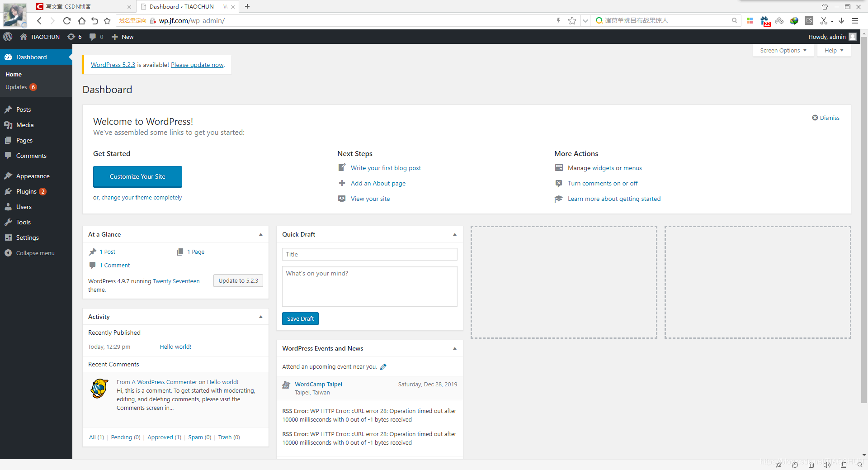Show Trash (0) comments
Viewport: 868px width, 470px height.
229,437
